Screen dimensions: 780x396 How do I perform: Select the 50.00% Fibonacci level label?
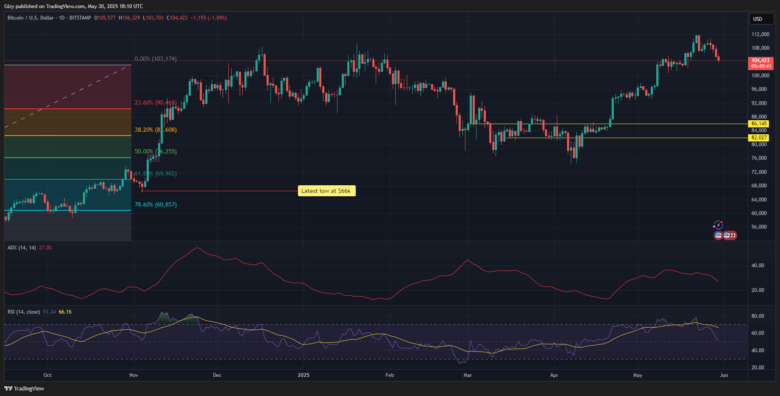pos(156,151)
